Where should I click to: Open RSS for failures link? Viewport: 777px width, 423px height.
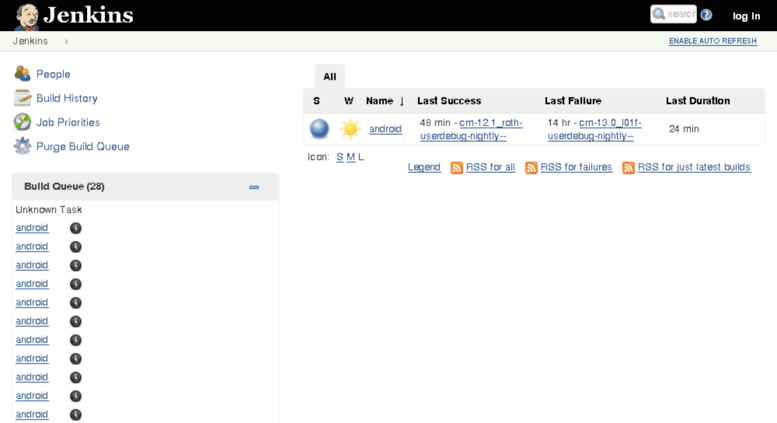tap(576, 167)
